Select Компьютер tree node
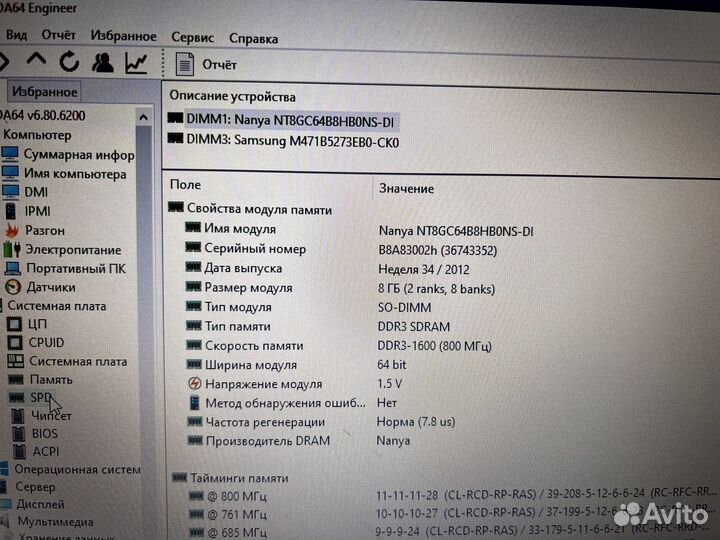Viewport: 720px width, 540px height. click(x=37, y=135)
